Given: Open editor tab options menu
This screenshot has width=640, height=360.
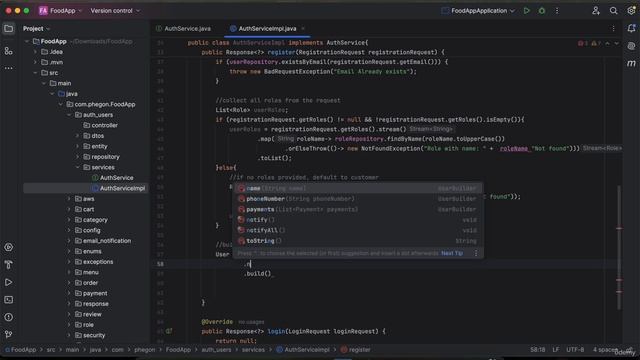Looking at the screenshot, I should tap(613, 29).
